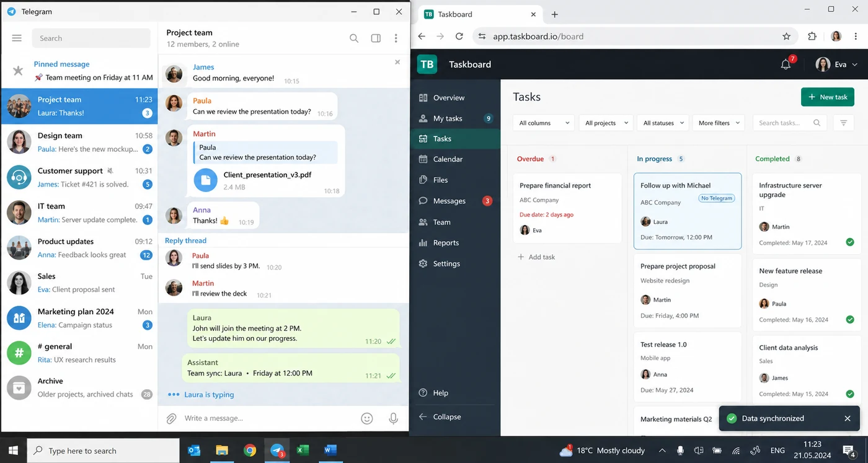Image resolution: width=868 pixels, height=463 pixels.
Task: Open Taskboard notifications bell
Action: point(786,64)
